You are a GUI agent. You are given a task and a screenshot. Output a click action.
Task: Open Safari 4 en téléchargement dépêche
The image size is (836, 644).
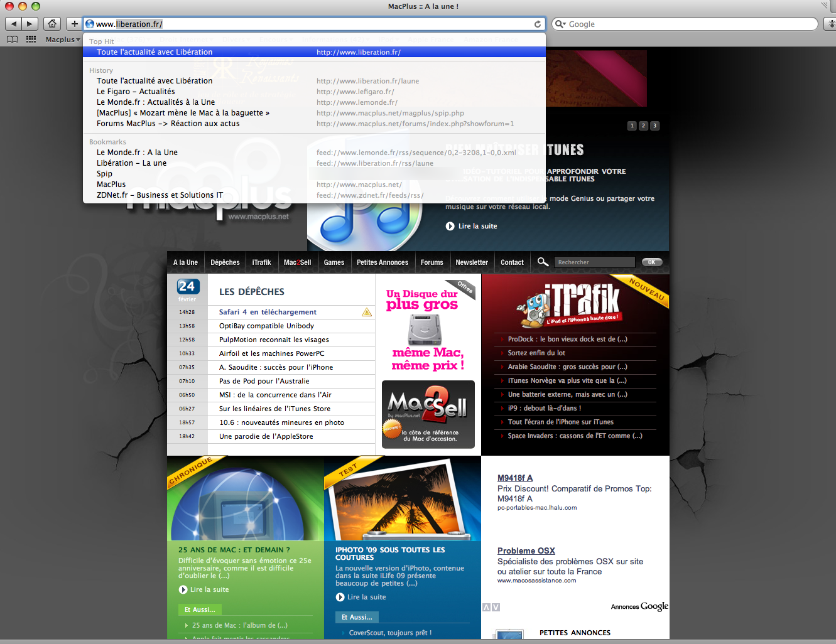[x=268, y=312]
